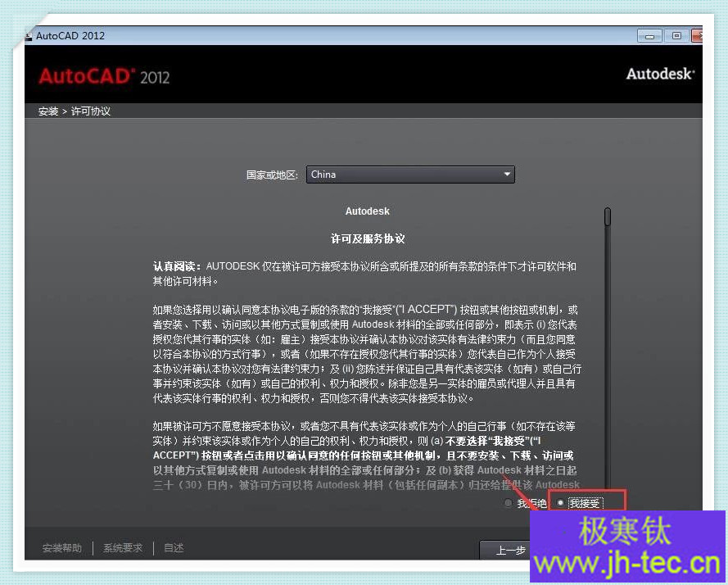Select the 我拒绝 radio button
Screen dimensions: 728x585
click(x=508, y=503)
